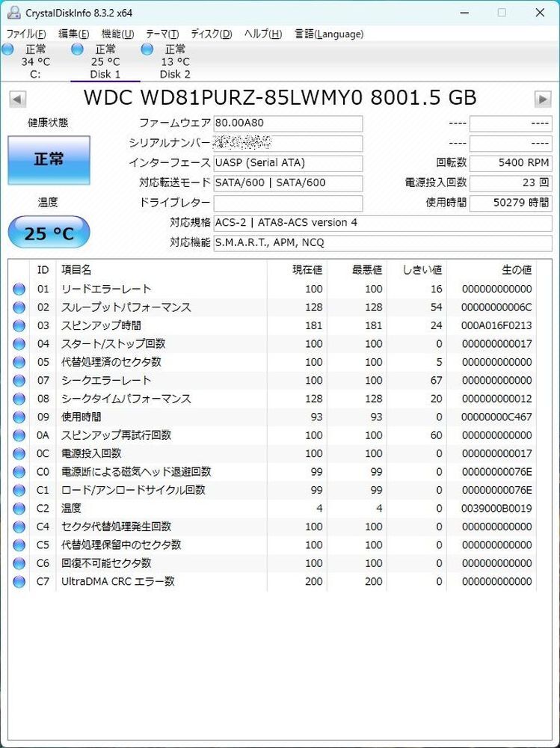The width and height of the screenshot is (560, 748).
Task: Click status orb for attribute C6 回復不可能セクタ数
Action: [x=19, y=563]
